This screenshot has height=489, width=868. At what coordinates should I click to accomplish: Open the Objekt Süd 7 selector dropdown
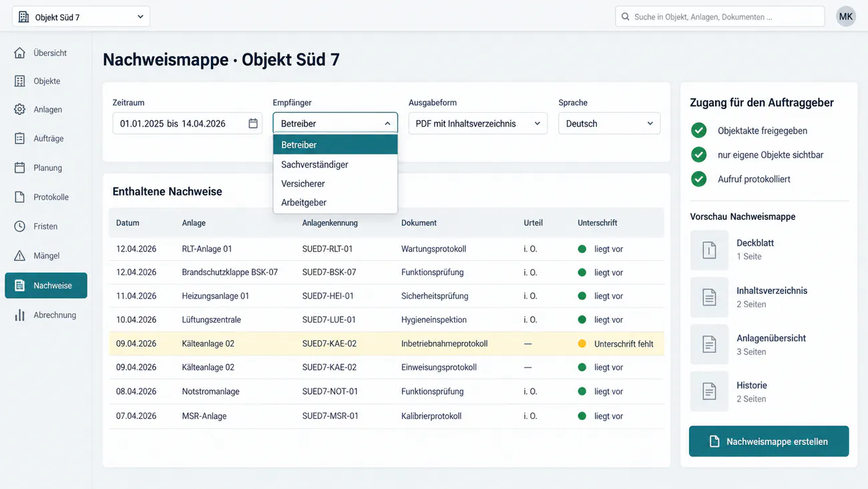pos(81,17)
